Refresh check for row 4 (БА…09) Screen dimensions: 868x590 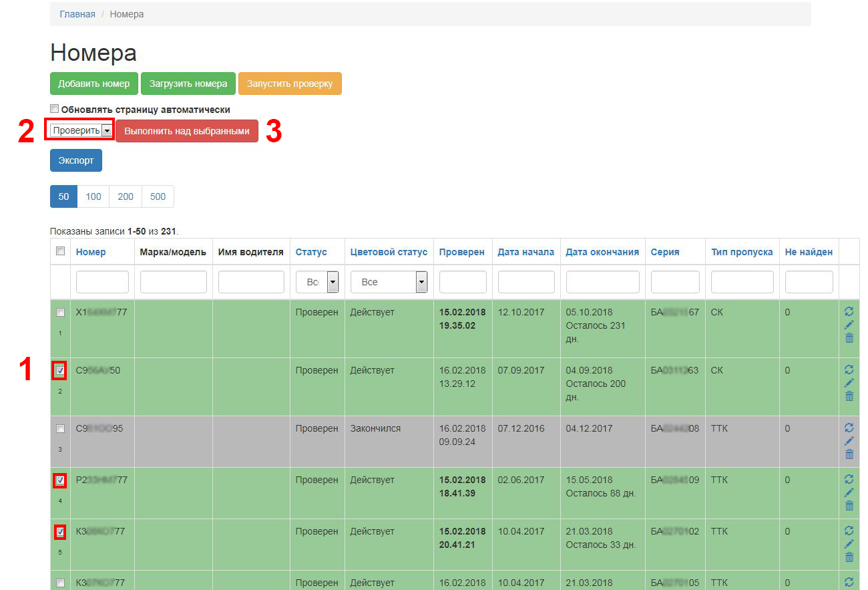pos(849,479)
